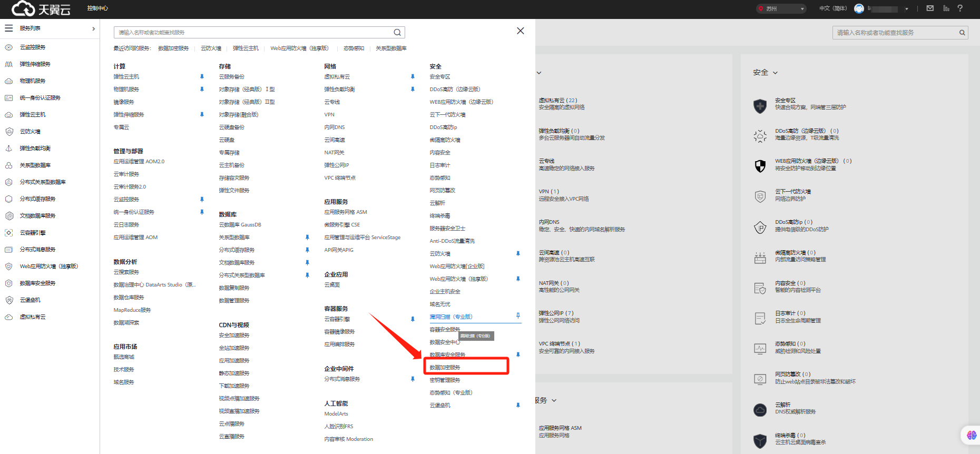Open 弹性公网IP (7) in the dashboard network panel
The width and height of the screenshot is (980, 454).
556,313
